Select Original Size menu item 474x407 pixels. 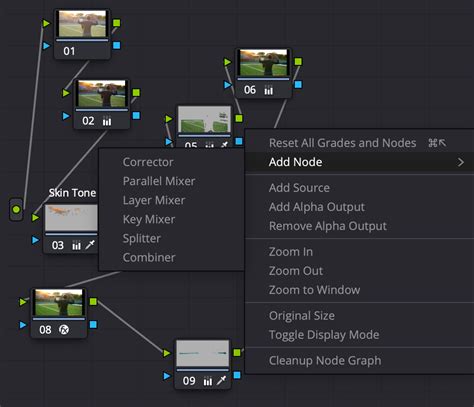point(302,316)
